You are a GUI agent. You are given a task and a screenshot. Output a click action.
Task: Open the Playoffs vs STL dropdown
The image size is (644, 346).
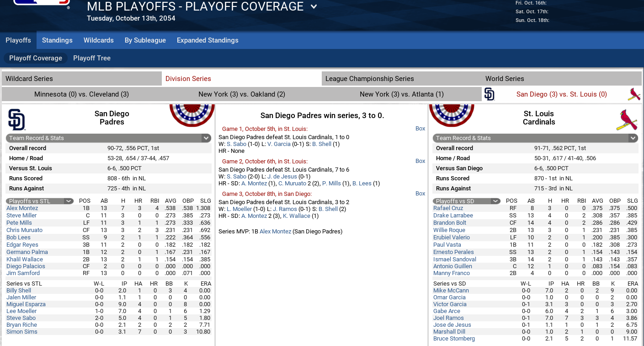click(x=69, y=201)
